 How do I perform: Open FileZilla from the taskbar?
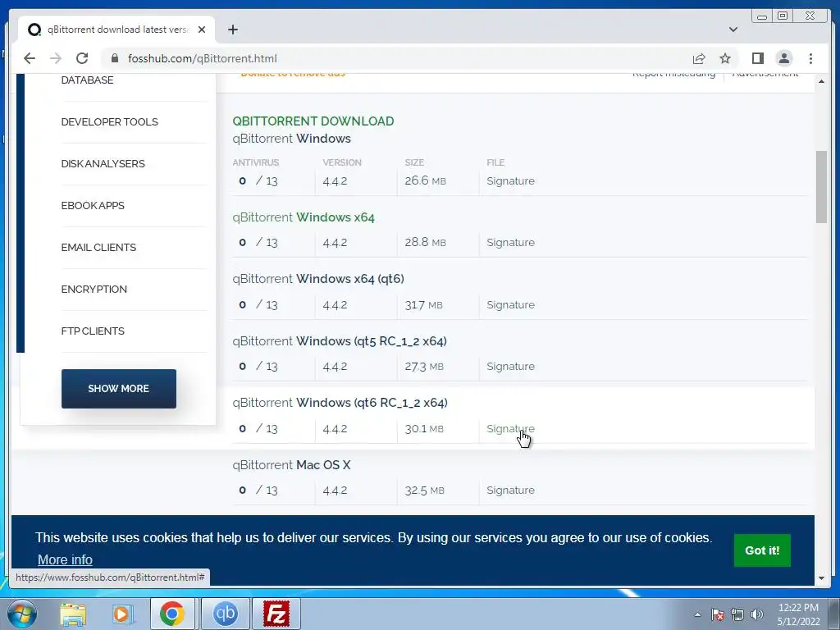[x=276, y=614]
